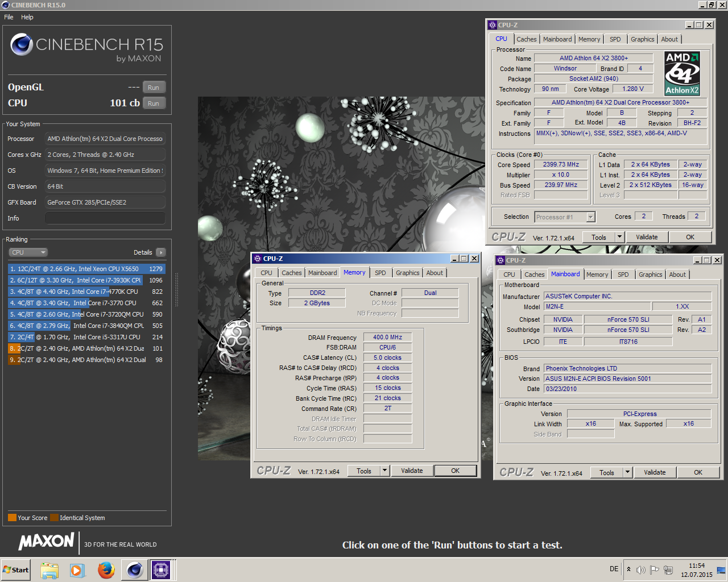The width and height of the screenshot is (728, 582).
Task: Switch to Caches tab in Mainboard window
Action: [534, 275]
